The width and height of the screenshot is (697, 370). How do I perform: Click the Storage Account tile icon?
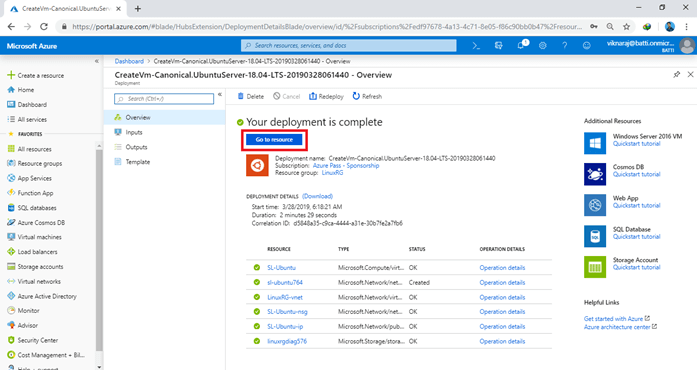coord(595,267)
